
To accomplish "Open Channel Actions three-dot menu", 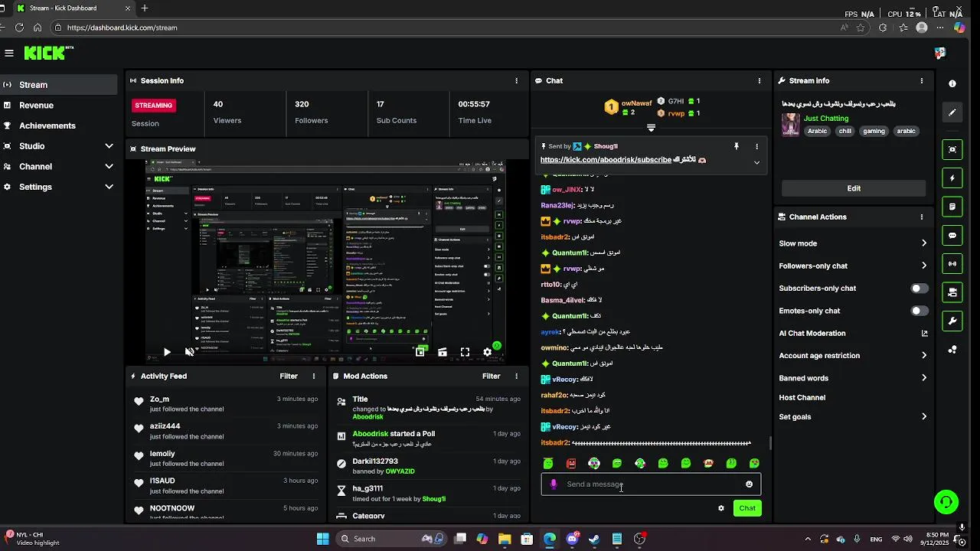I will 922,217.
